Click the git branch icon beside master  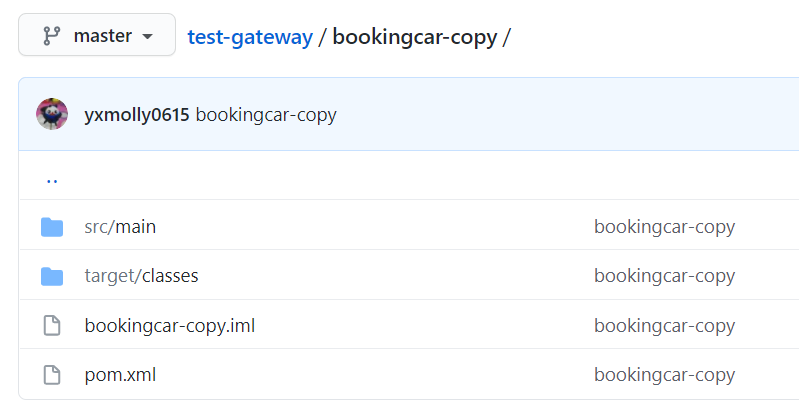(51, 36)
